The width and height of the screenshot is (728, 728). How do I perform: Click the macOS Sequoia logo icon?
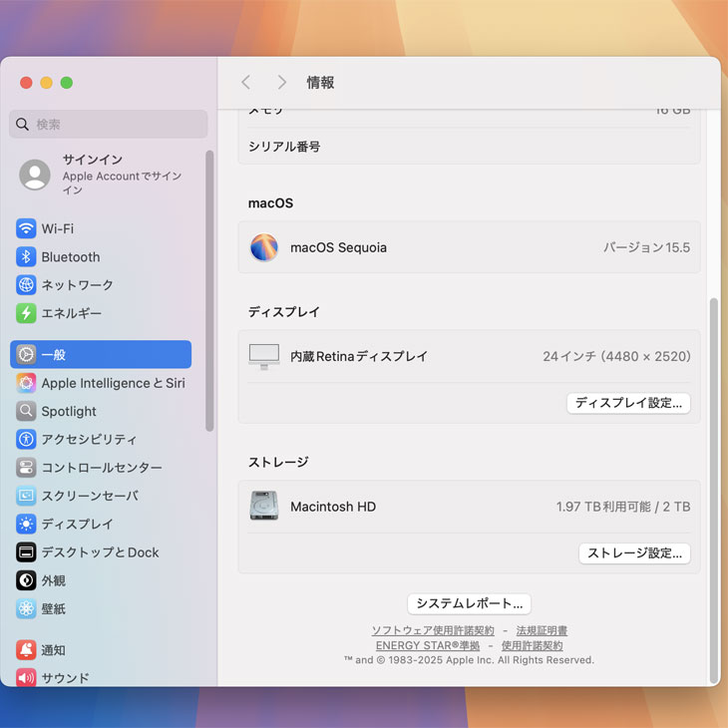click(x=264, y=247)
